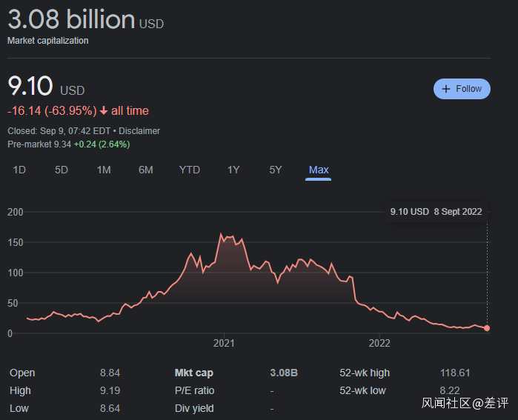Select the 5D time range tab
Image resolution: width=518 pixels, height=420 pixels.
click(62, 170)
